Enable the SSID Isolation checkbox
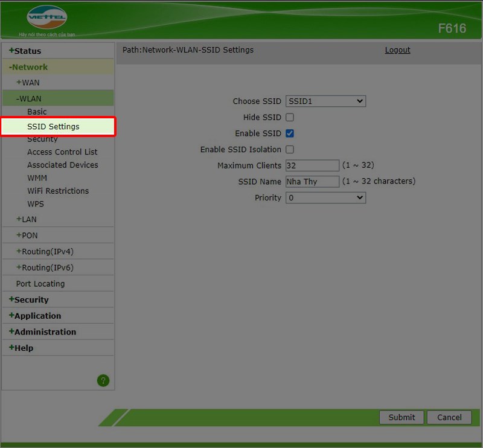The image size is (483, 448). [x=290, y=149]
